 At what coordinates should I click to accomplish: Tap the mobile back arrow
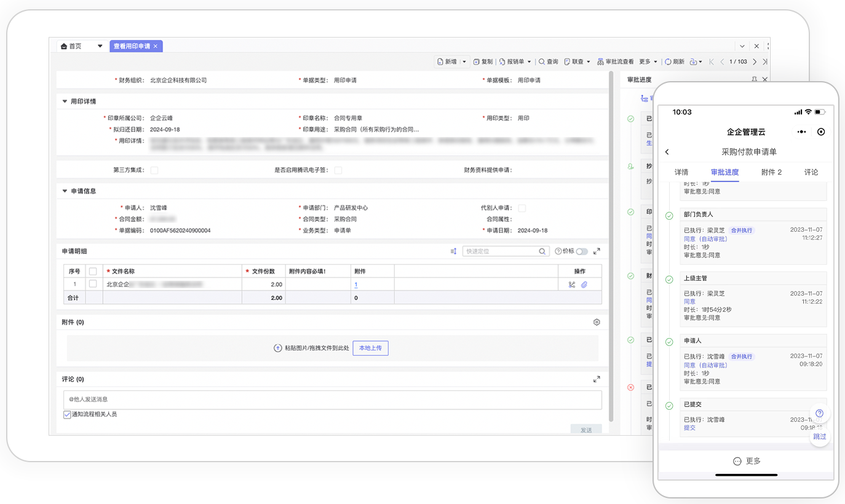tap(667, 152)
